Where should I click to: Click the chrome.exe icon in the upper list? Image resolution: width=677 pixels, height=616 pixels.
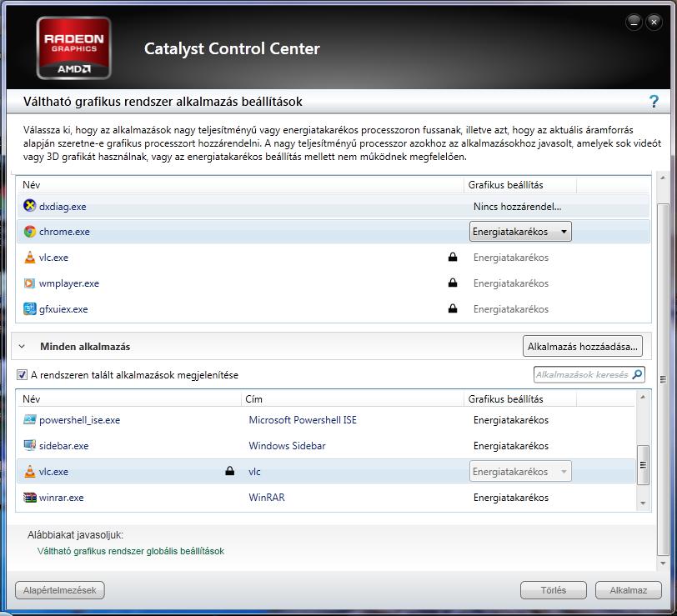(29, 232)
